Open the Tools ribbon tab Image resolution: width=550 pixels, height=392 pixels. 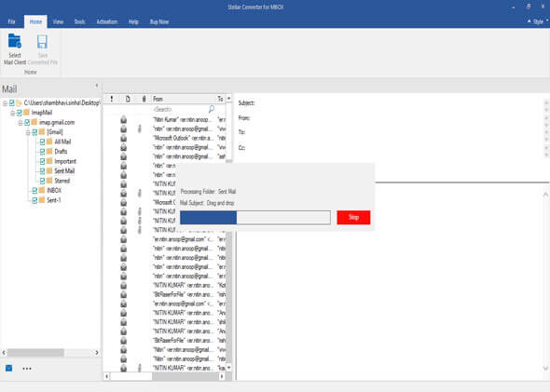79,21
